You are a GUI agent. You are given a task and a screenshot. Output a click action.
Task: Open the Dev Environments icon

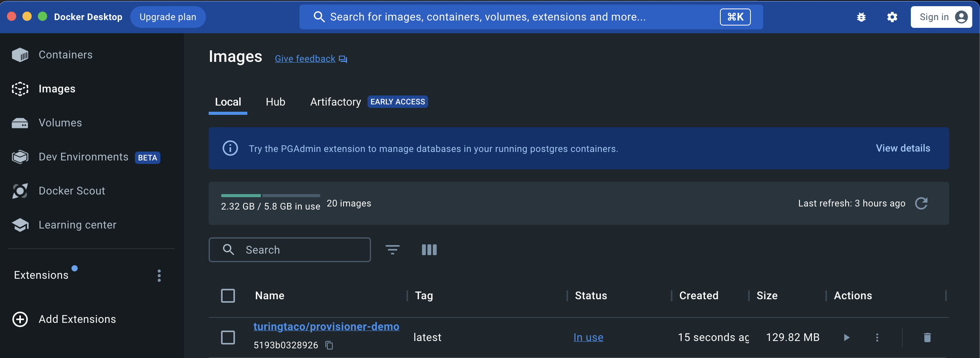20,157
